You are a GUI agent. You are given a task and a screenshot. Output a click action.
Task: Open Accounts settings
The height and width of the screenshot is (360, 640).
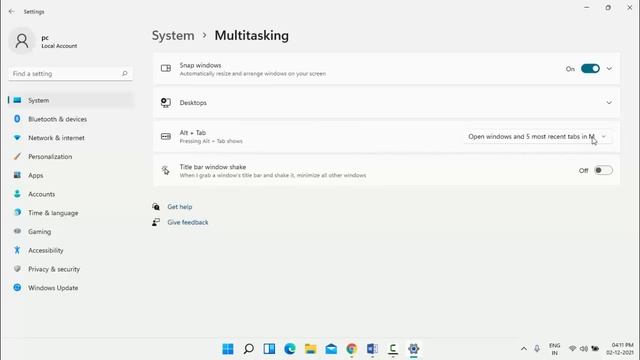[x=71, y=194]
